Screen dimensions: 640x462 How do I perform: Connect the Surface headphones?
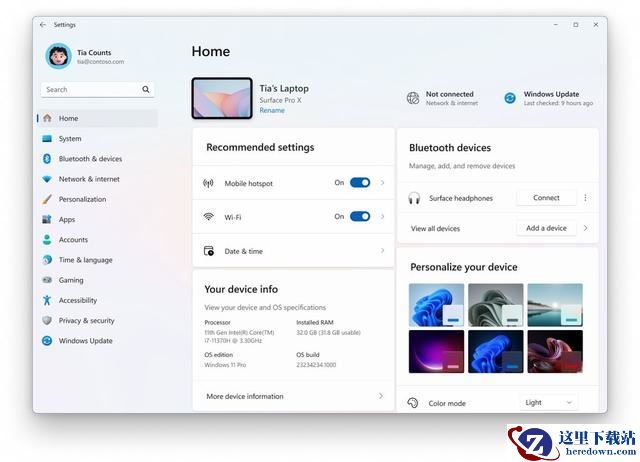point(546,198)
